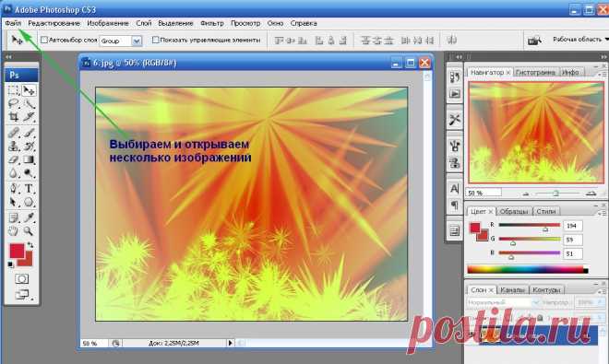Image resolution: width=609 pixels, height=364 pixels.
Task: Switch to the Каналы tab
Action: 512,290
